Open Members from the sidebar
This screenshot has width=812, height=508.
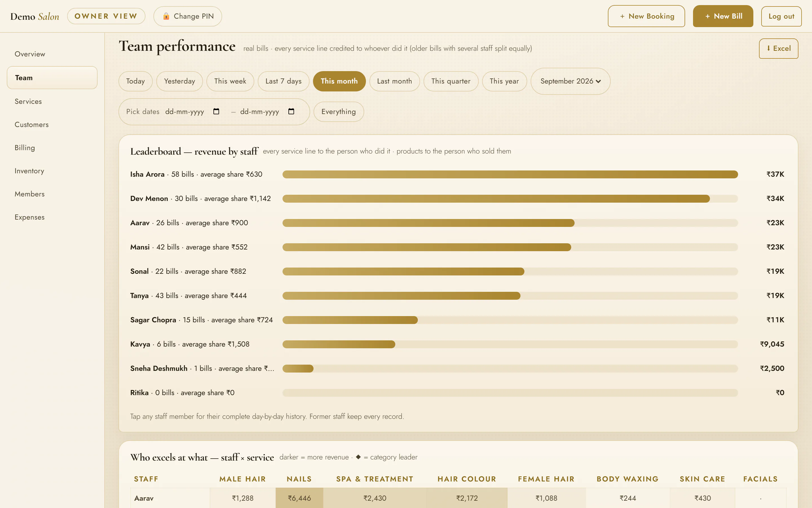[x=52, y=194]
